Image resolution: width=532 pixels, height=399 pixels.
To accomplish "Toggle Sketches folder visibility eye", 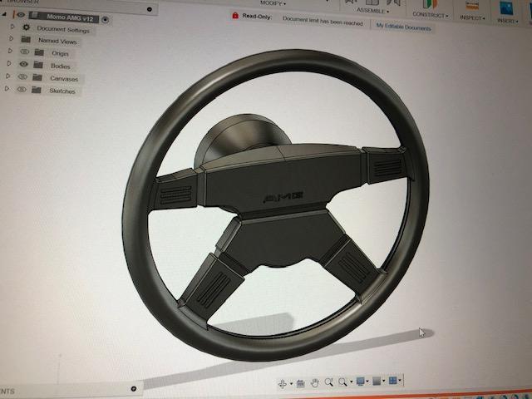I will [22, 89].
